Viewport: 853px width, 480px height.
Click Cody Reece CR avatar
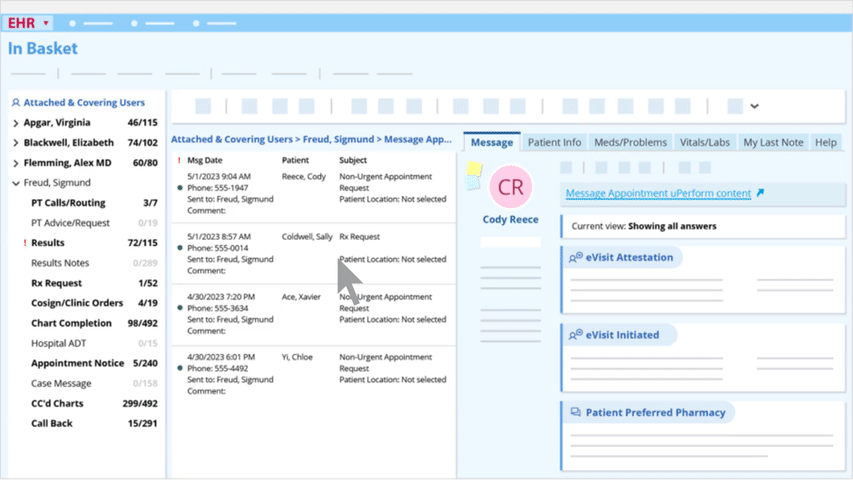coord(510,187)
